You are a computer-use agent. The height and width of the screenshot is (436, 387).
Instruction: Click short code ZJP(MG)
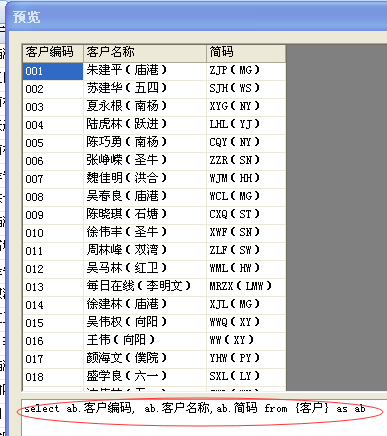pyautogui.click(x=246, y=71)
